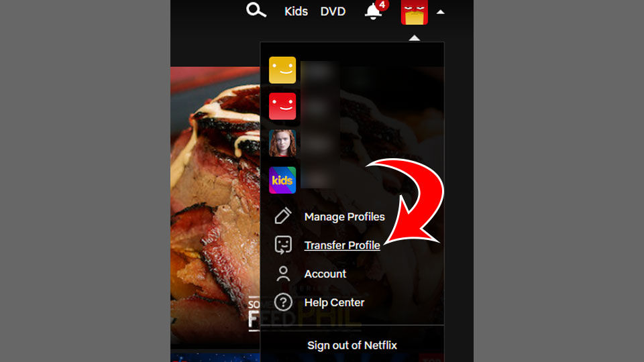
Task: Open Account settings entry
Action: 325,274
